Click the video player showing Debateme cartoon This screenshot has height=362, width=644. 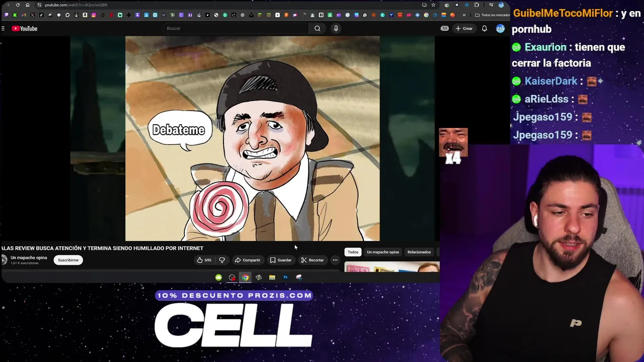tap(253, 138)
